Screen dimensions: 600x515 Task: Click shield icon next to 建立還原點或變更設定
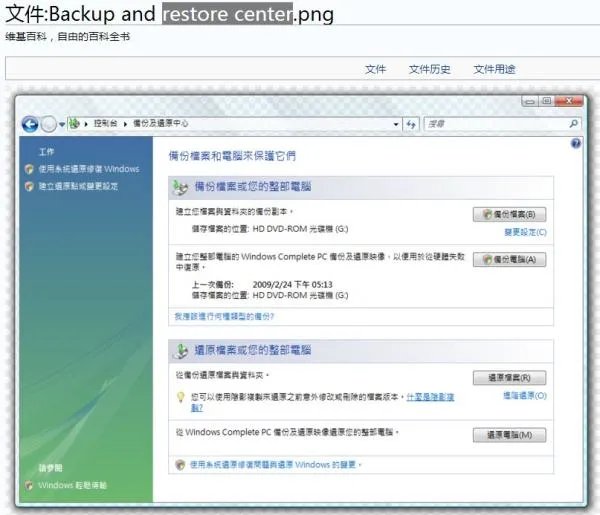[x=29, y=186]
